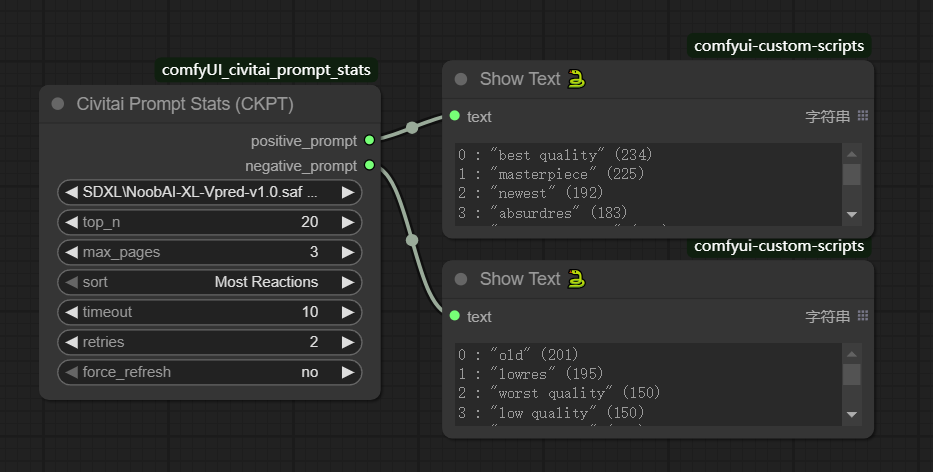
Task: Click the "absurdres" (183) line
Action: [x=543, y=212]
